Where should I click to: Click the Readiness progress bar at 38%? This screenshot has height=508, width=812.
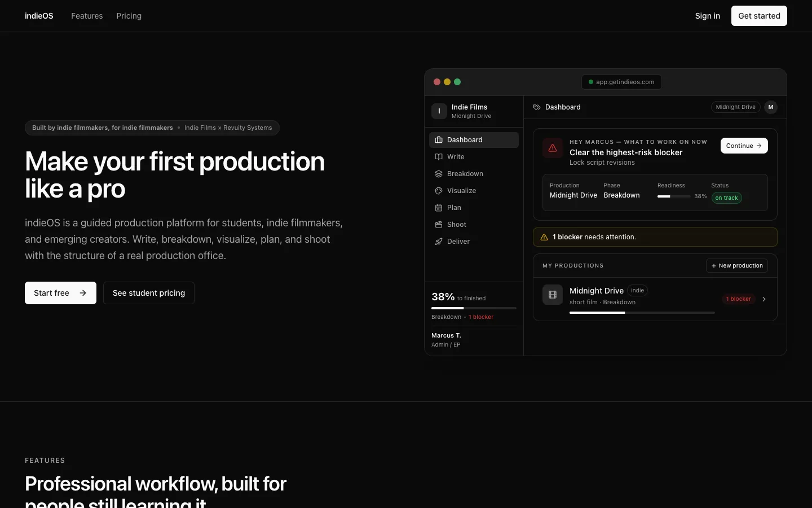point(674,196)
